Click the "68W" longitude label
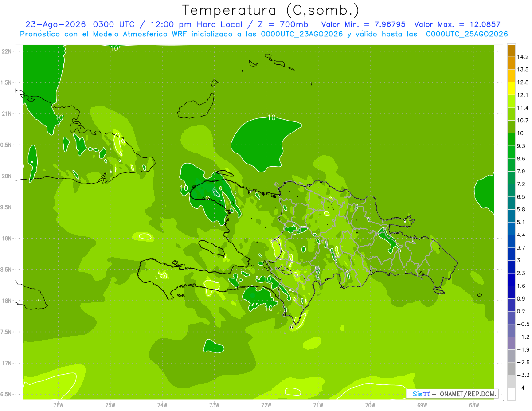This screenshot has height=411, width=532. click(x=473, y=405)
